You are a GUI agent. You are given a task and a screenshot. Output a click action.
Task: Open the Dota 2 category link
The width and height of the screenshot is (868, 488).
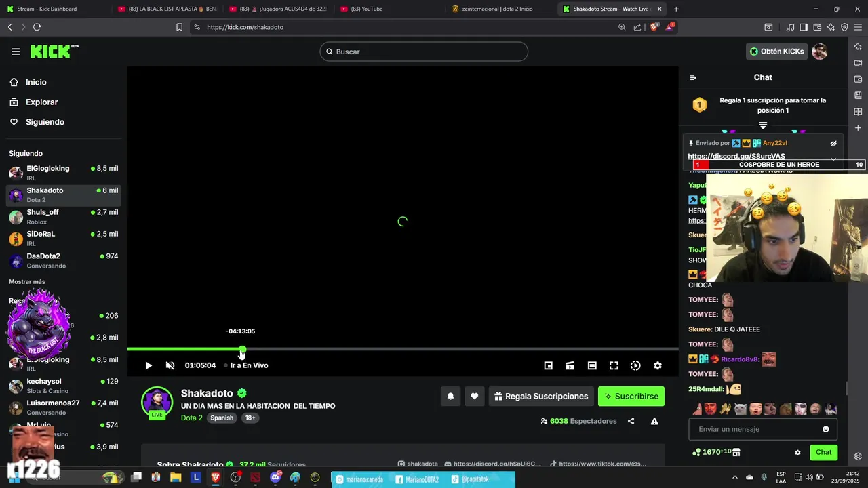click(x=192, y=418)
